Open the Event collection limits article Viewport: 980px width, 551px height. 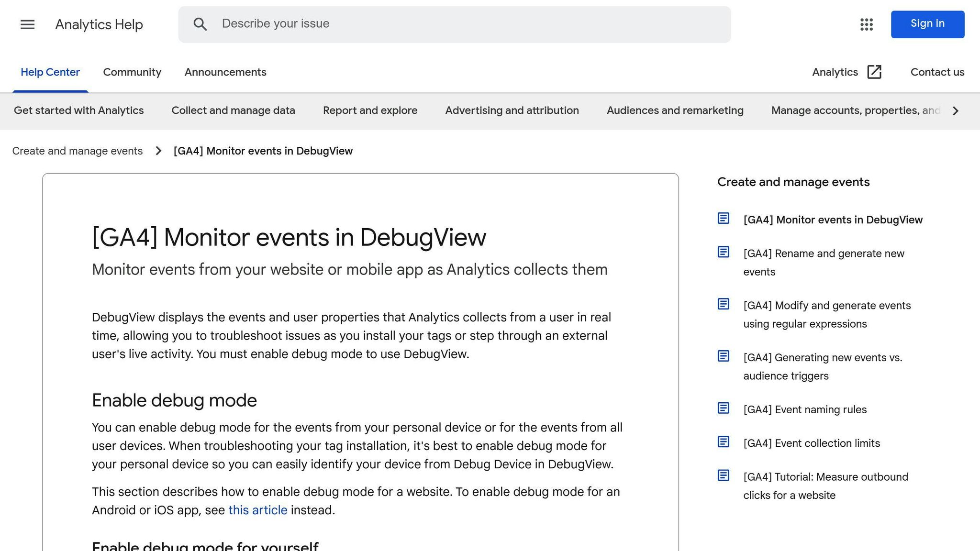click(x=812, y=443)
